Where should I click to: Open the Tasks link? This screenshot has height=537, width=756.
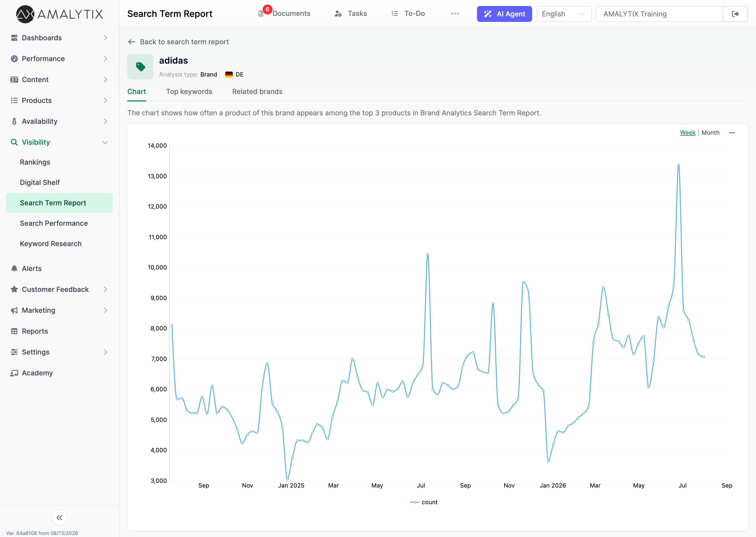(357, 14)
